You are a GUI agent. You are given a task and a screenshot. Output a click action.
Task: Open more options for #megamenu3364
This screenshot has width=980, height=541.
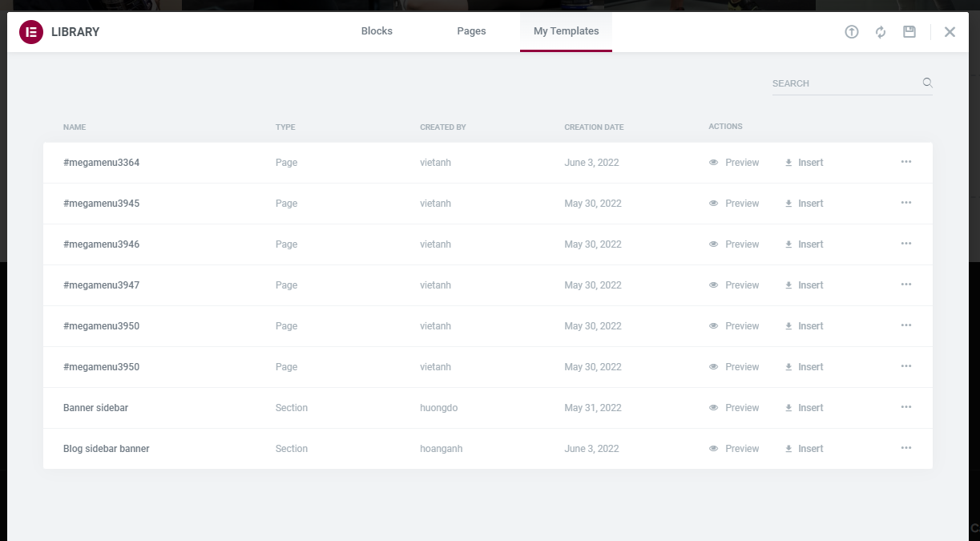tap(906, 162)
